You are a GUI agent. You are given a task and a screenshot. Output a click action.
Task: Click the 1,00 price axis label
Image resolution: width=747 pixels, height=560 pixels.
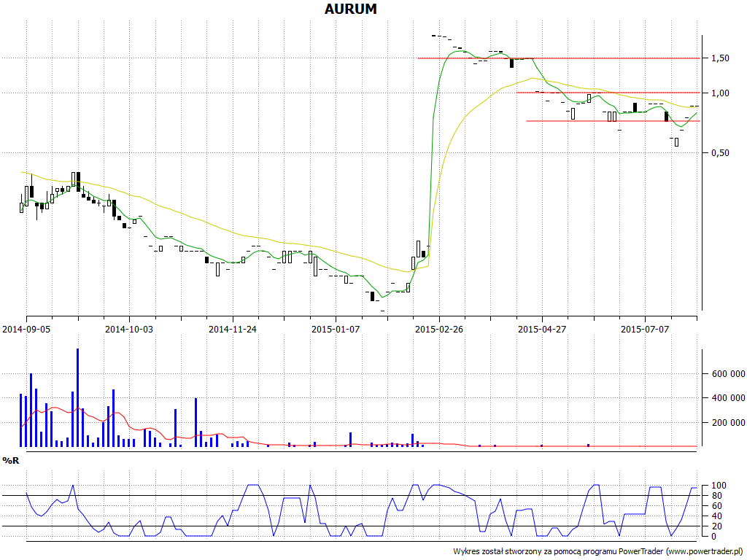(720, 93)
